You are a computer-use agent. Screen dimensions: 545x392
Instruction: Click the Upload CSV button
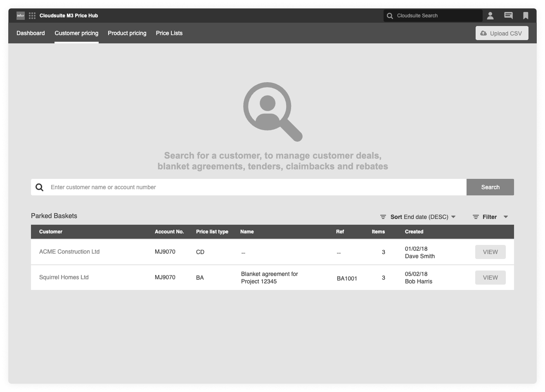point(502,33)
